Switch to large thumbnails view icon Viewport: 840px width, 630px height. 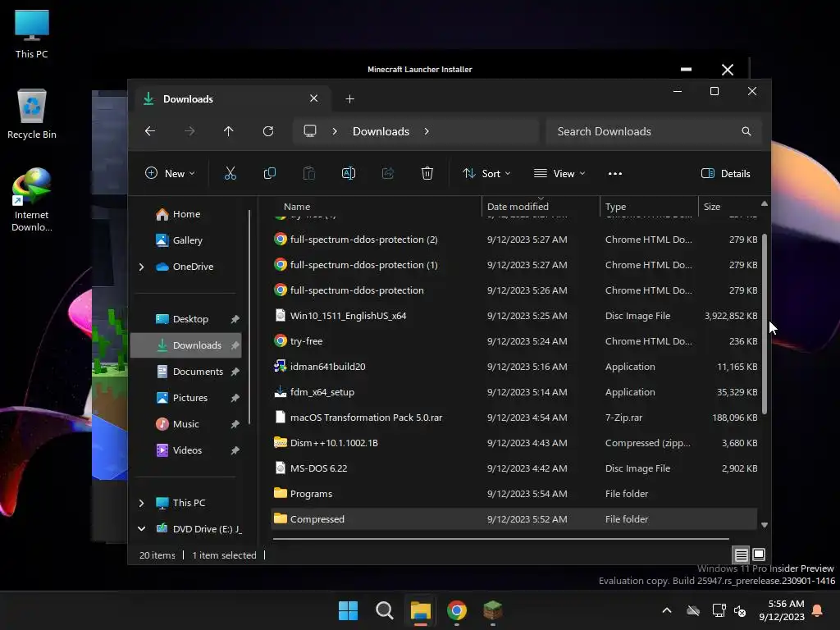(x=759, y=555)
